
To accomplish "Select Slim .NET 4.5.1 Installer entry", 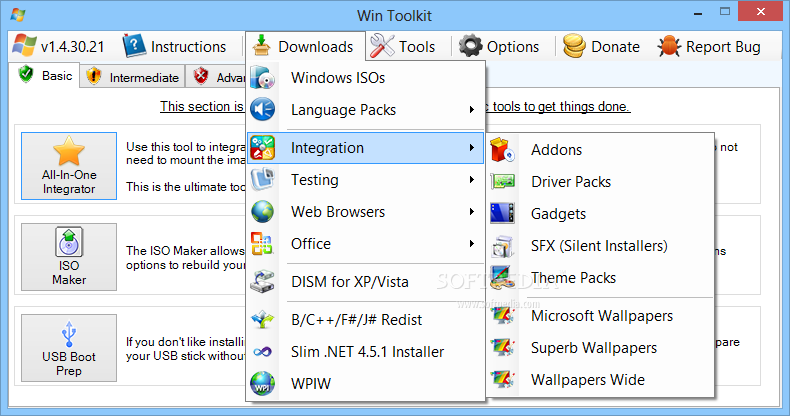I will click(x=365, y=352).
